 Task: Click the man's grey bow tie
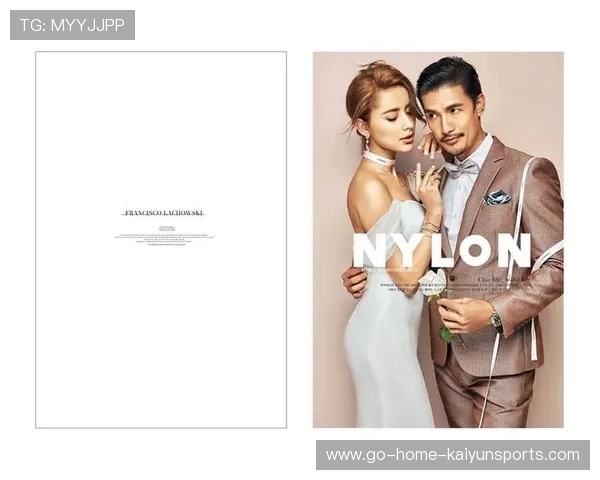point(462,170)
